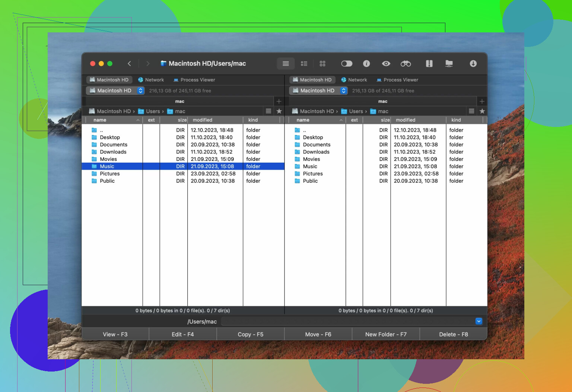Switch to icon grid view

pyautogui.click(x=322, y=64)
